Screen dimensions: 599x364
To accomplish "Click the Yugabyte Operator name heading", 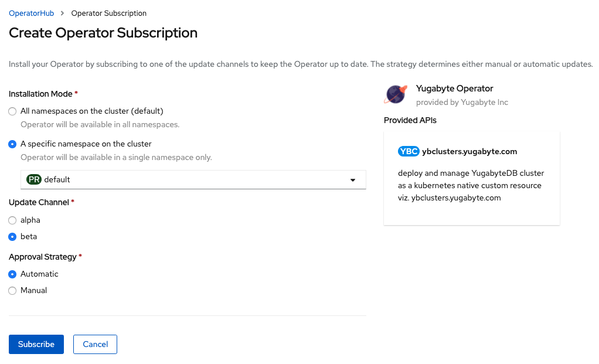I will pos(454,89).
